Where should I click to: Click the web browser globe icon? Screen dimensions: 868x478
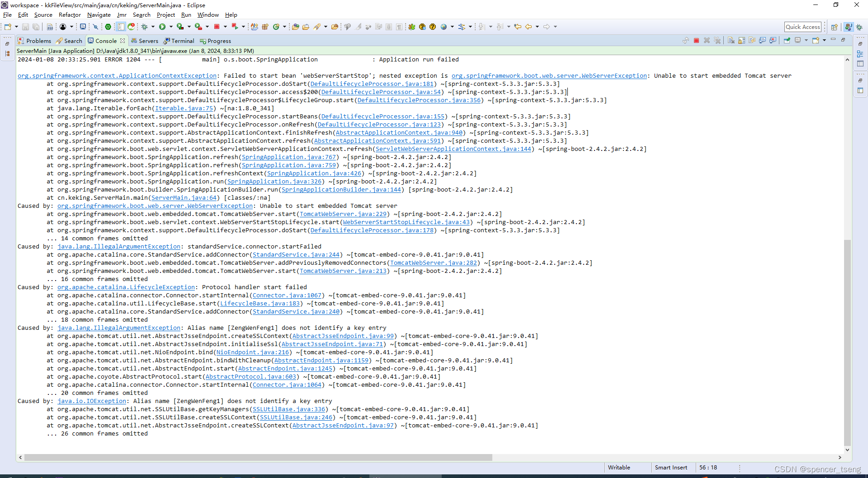coord(443,27)
